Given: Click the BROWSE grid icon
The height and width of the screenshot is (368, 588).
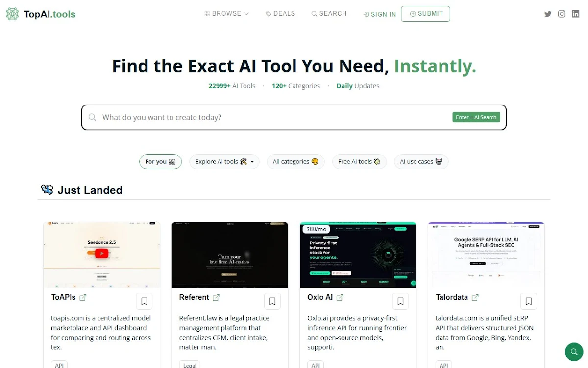Looking at the screenshot, I should (207, 14).
